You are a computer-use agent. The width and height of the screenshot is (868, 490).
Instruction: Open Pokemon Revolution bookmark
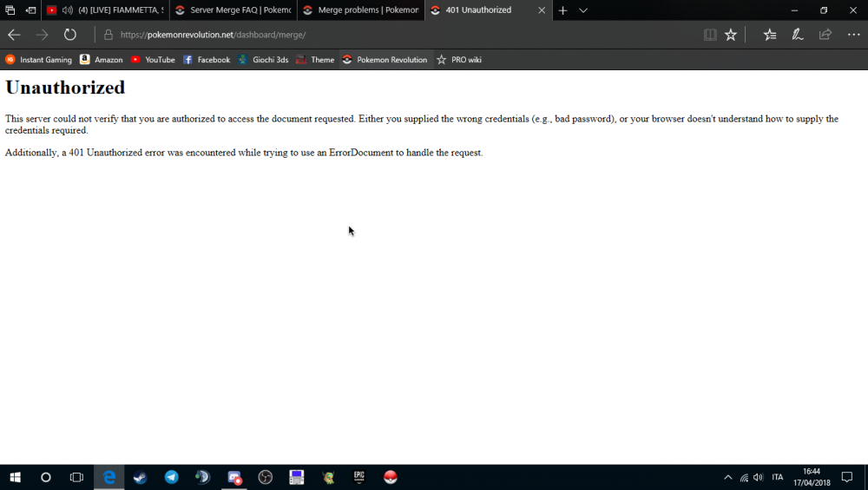click(385, 60)
